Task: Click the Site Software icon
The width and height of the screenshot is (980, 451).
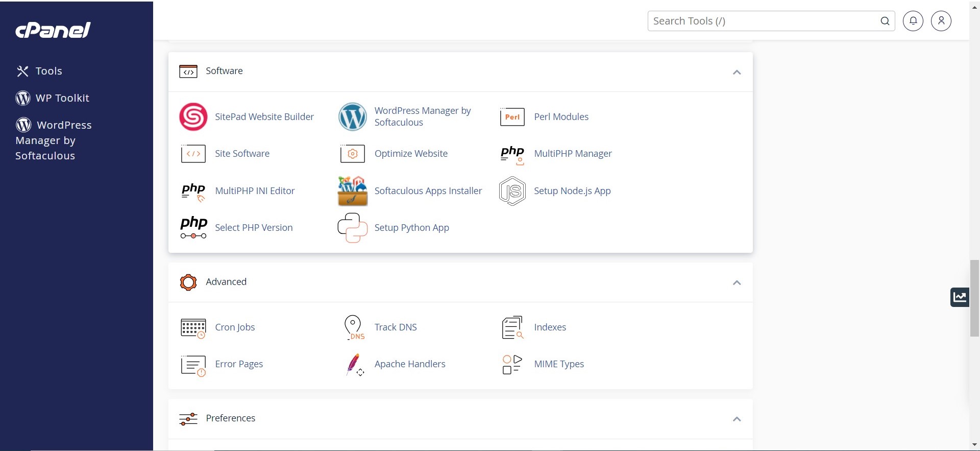Action: 193,154
